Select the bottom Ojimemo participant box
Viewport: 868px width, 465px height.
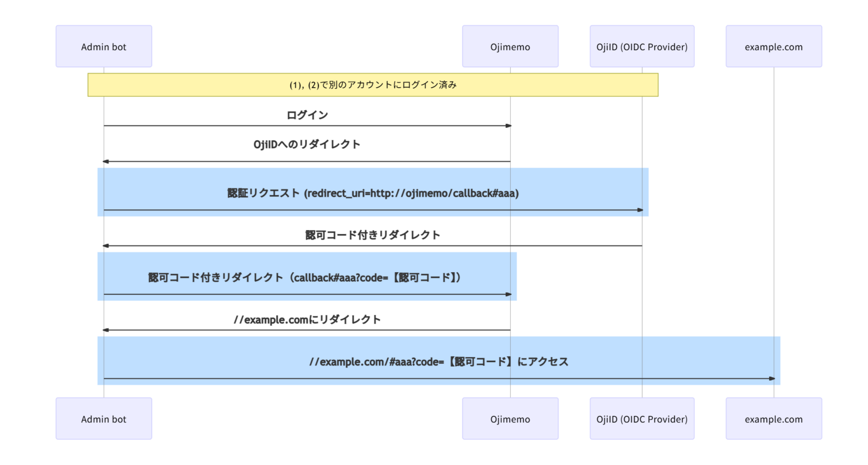click(x=510, y=419)
